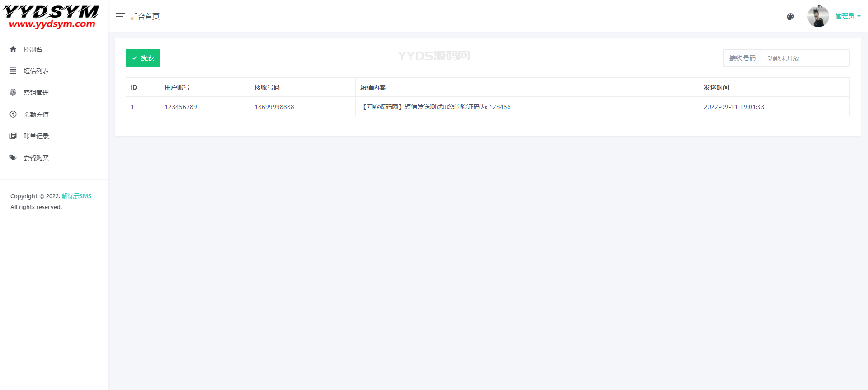Follow the 解忧云SMS footer link
The height and width of the screenshot is (390, 868).
pos(76,196)
